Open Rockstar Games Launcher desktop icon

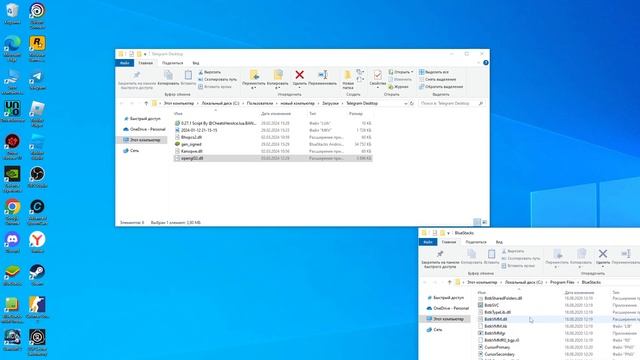click(x=37, y=48)
